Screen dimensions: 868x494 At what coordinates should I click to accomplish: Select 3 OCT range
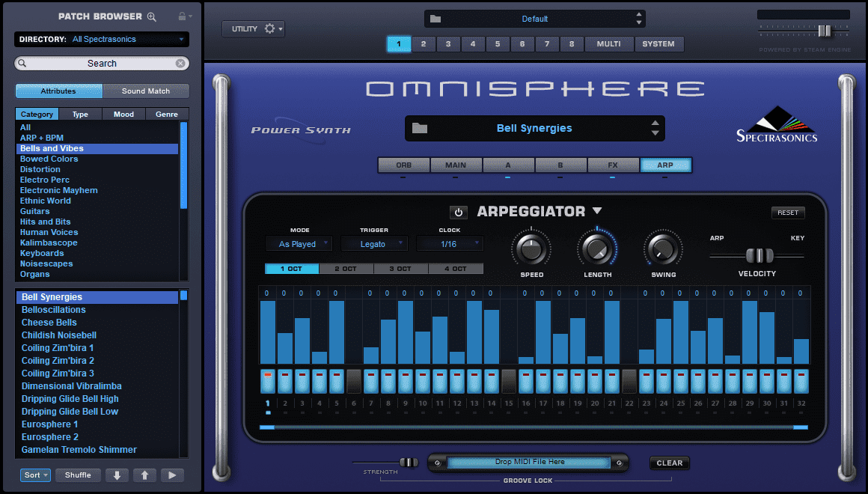tap(401, 269)
